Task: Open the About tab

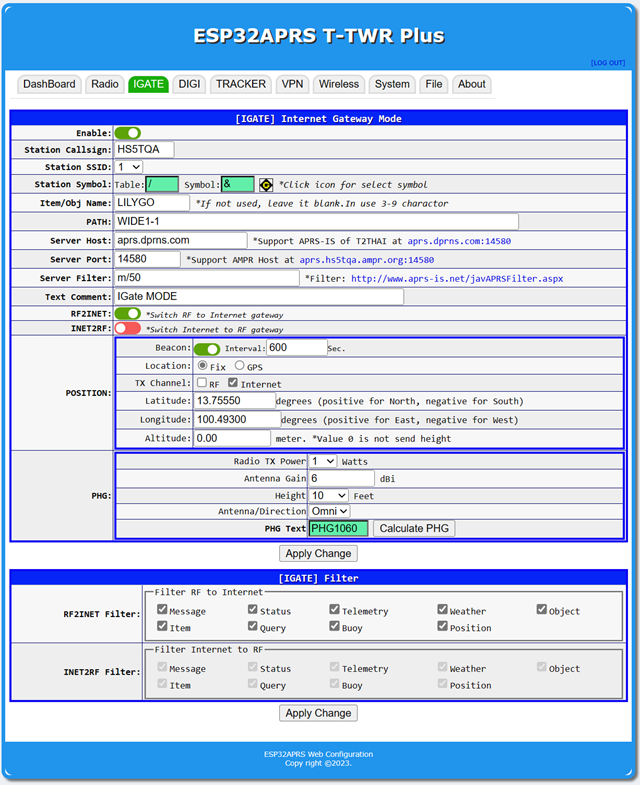Action: [472, 84]
